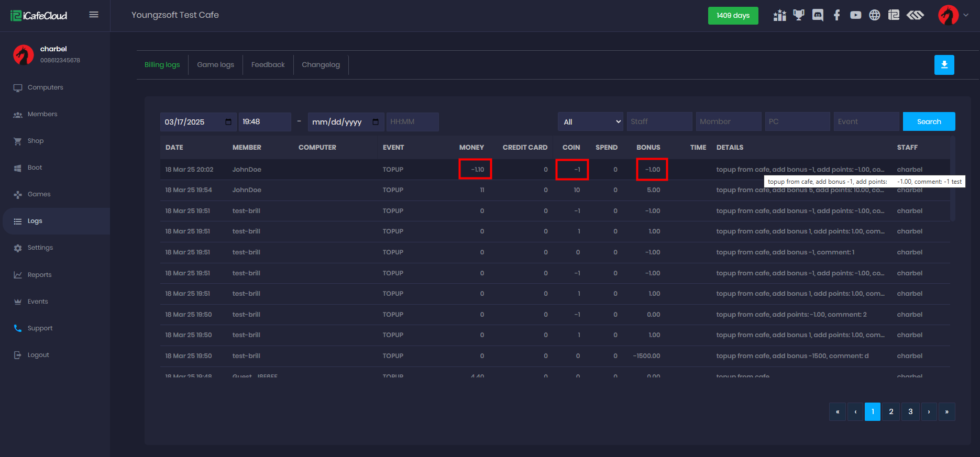The width and height of the screenshot is (980, 457).
Task: Expand the All event type dropdown
Action: click(590, 122)
